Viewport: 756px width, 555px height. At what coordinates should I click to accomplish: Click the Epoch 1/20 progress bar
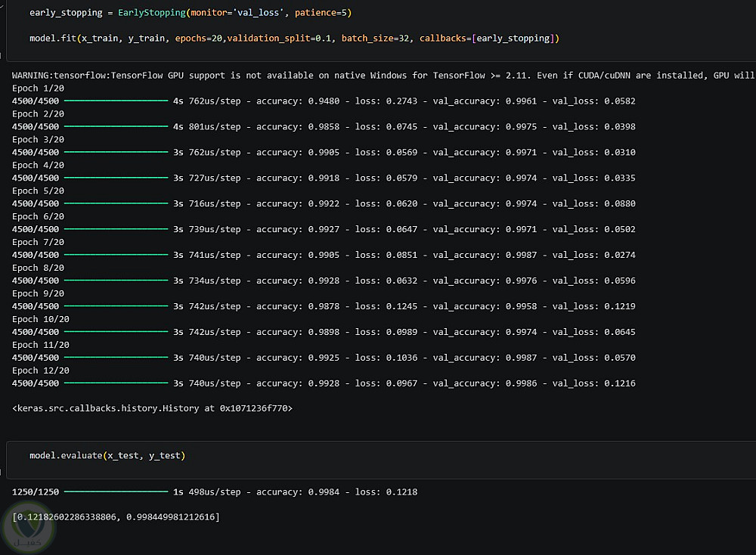[x=116, y=101]
